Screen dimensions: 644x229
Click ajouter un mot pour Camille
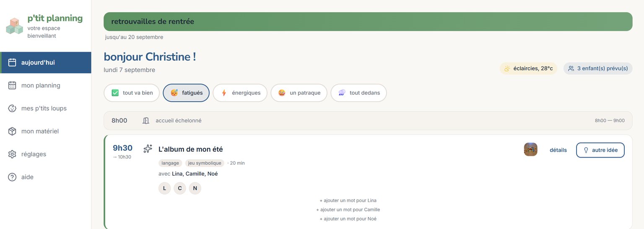coord(348,210)
